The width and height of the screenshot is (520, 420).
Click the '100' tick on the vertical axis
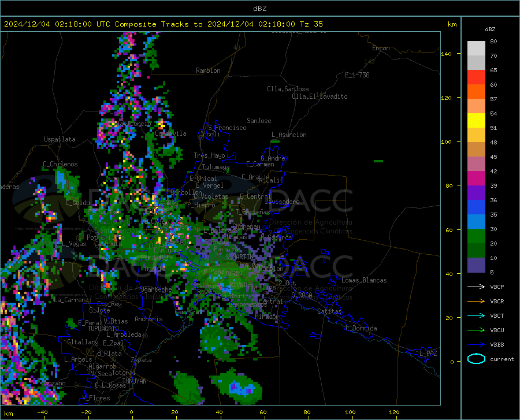(446, 142)
